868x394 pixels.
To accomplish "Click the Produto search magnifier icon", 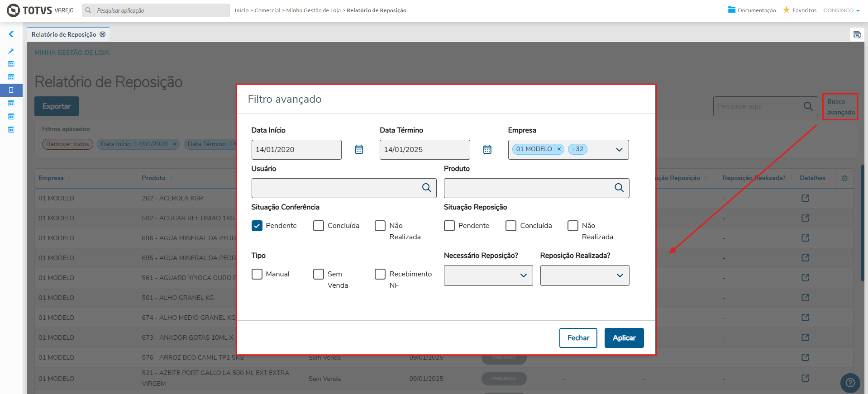I will [x=619, y=188].
